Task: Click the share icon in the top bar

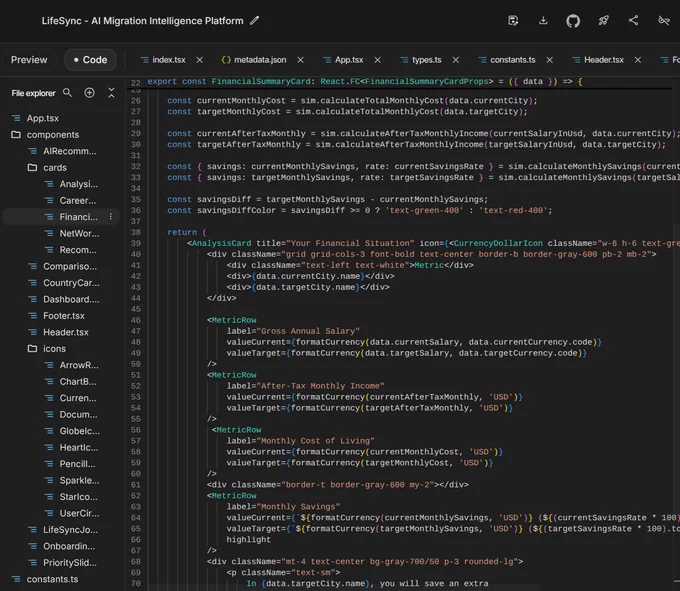Action: 634,20
